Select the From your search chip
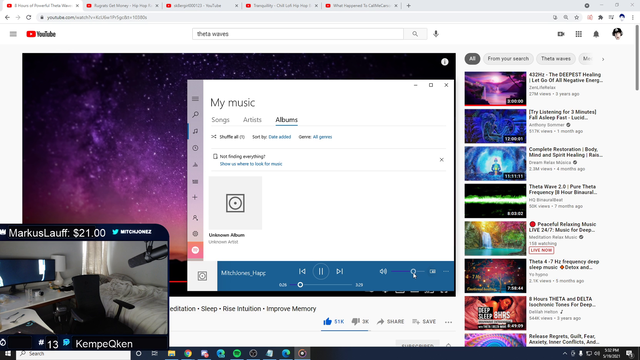 (508, 59)
